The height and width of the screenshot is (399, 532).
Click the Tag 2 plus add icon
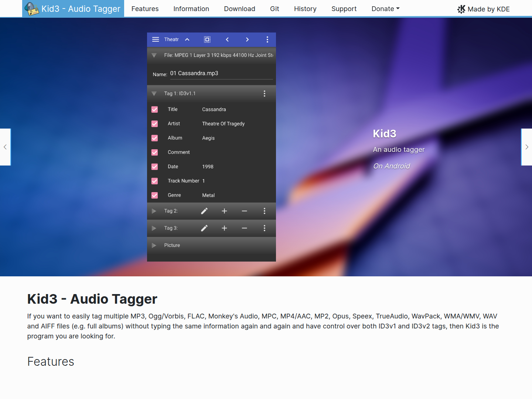(x=224, y=211)
